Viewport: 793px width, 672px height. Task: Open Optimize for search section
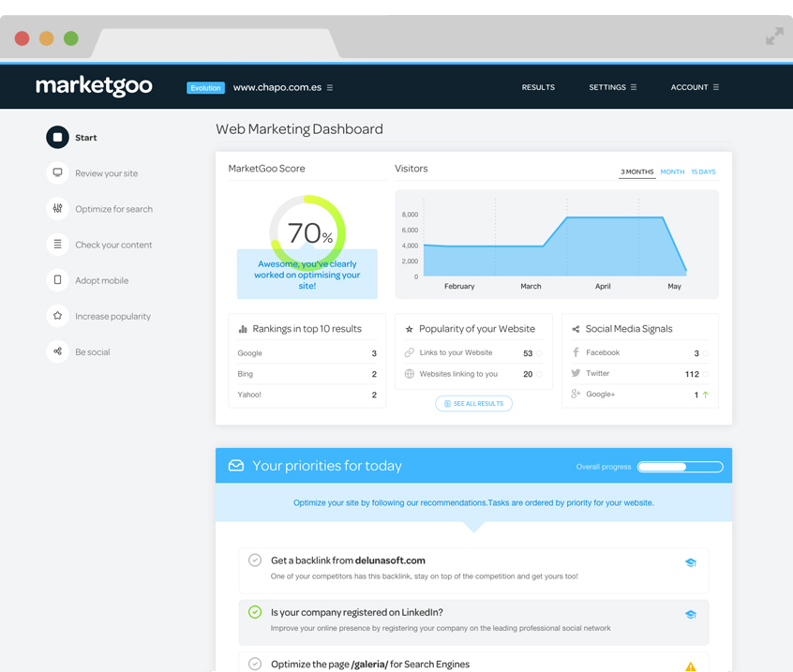[x=113, y=209]
